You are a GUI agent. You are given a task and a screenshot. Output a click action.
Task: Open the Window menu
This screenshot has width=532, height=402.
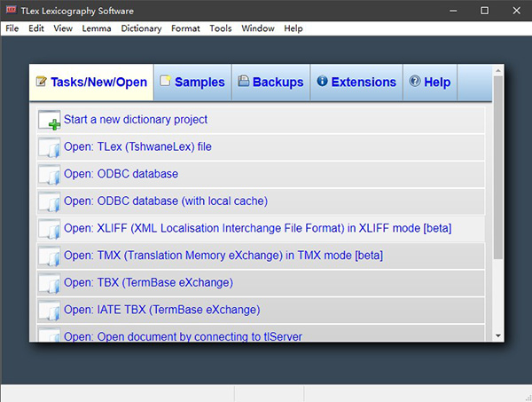tap(258, 28)
